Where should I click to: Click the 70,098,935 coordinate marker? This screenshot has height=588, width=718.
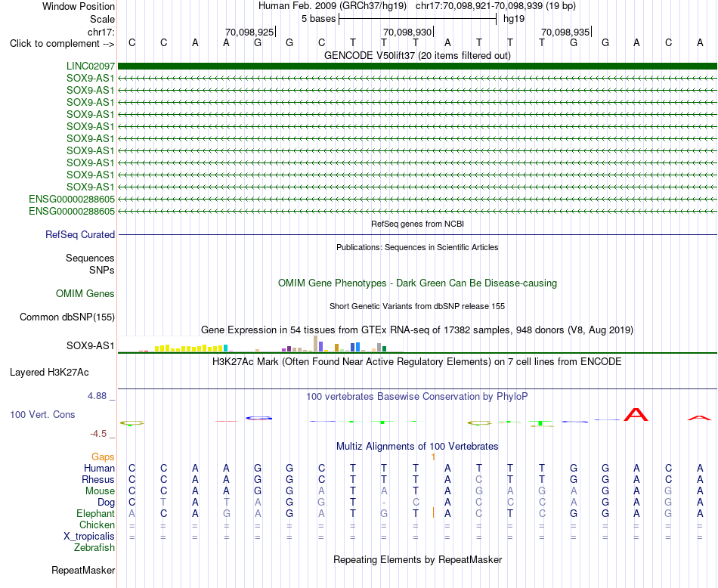pos(565,32)
